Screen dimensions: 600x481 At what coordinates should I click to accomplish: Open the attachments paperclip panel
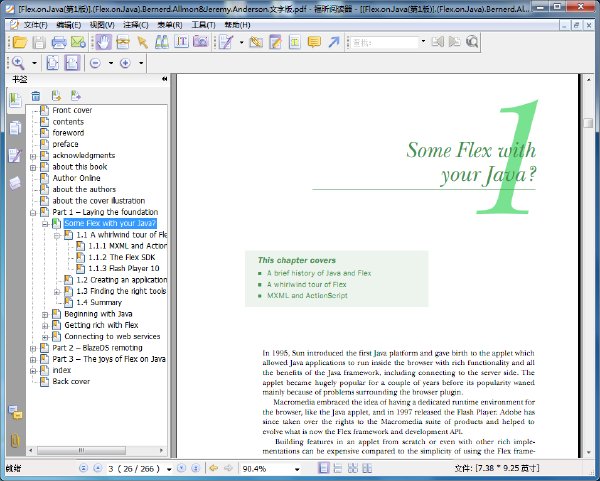click(x=15, y=440)
